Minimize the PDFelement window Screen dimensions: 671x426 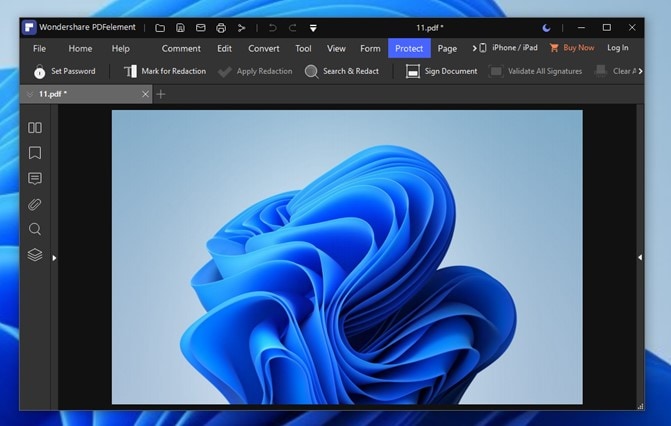coord(581,28)
